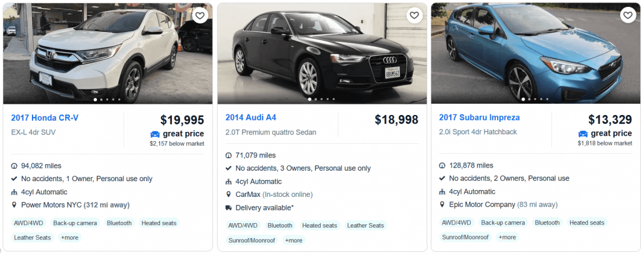Click the location pin beside Power Motors NYC
The width and height of the screenshot is (644, 255).
(14, 205)
